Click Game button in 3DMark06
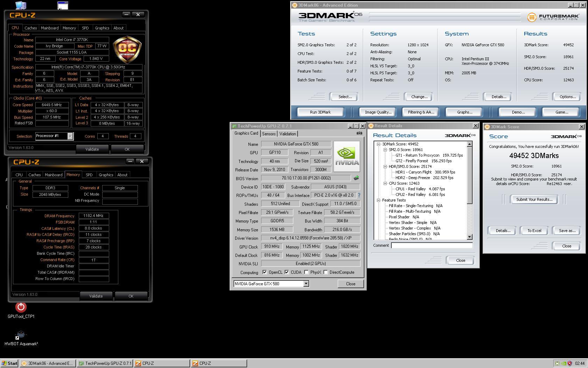The height and width of the screenshot is (368, 588). click(x=561, y=112)
